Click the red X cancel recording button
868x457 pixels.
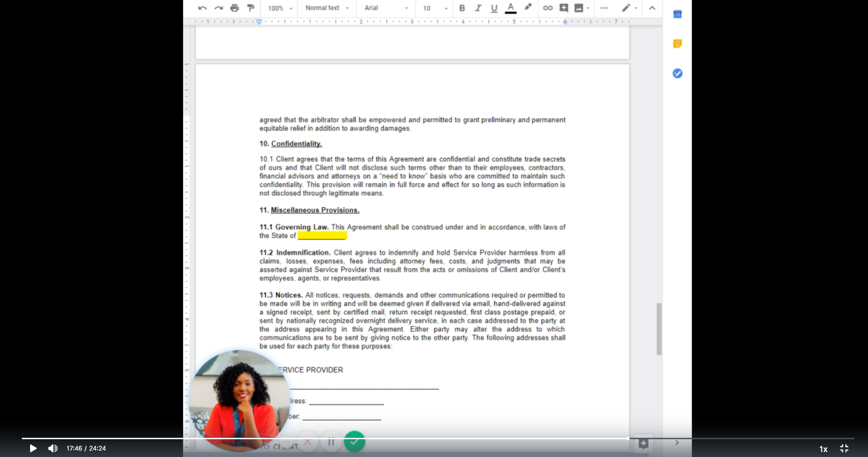click(308, 441)
